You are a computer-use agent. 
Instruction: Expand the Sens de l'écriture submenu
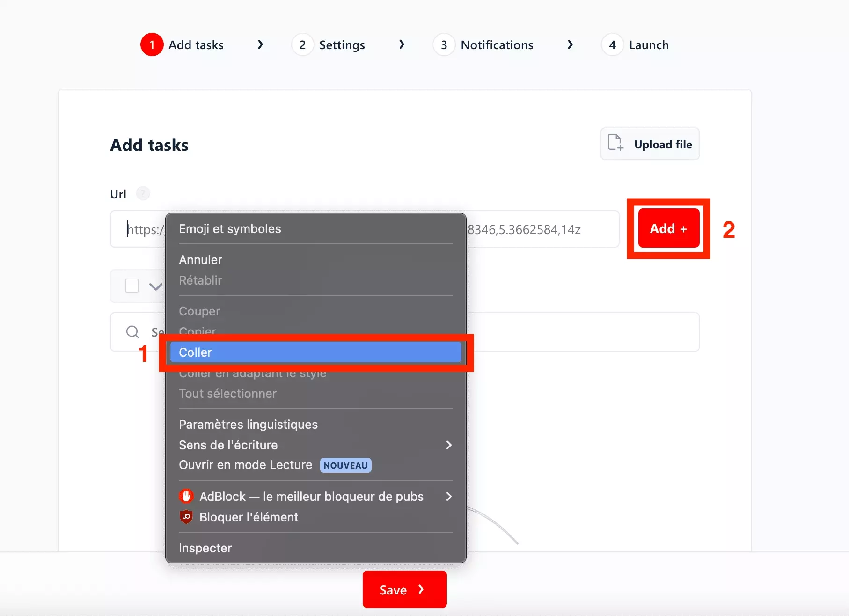point(448,445)
